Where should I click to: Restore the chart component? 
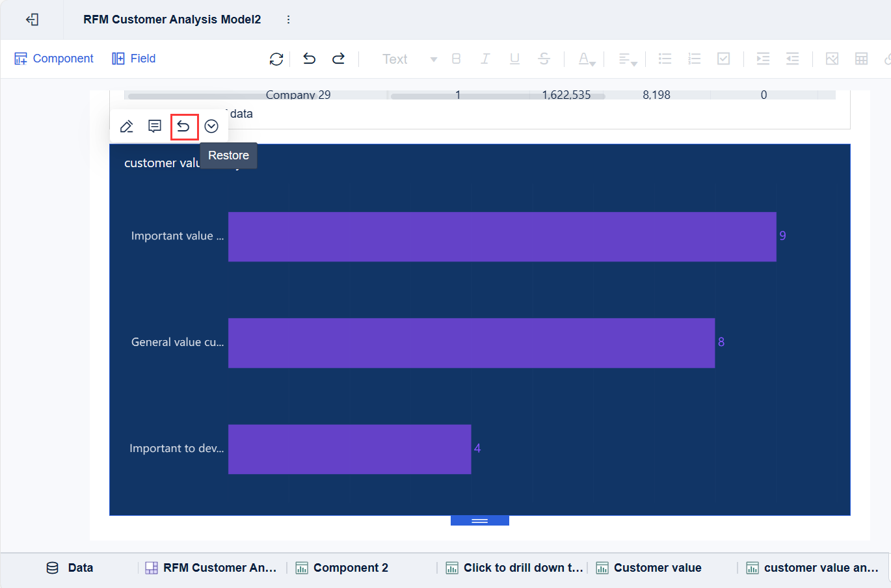click(184, 126)
